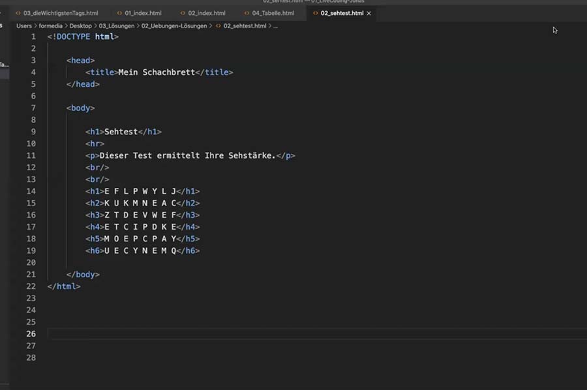
Task: Click the 'Dieser Test ermittelt' paragraph line
Action: [189, 156]
